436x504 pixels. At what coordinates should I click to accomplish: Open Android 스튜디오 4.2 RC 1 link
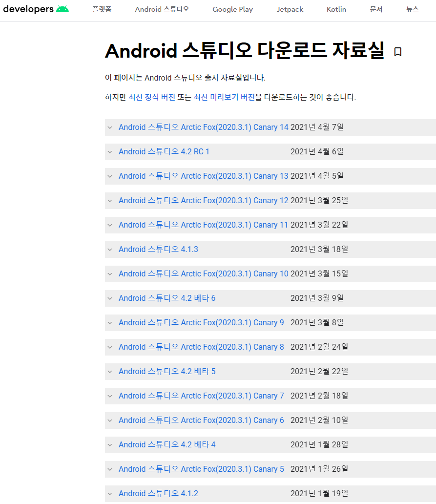(x=164, y=152)
